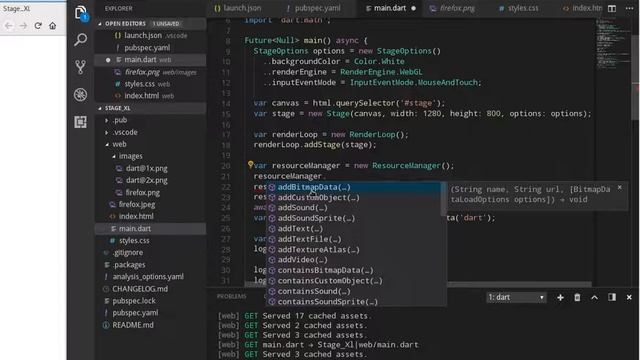Open dart@1x.png in the images folder
Image resolution: width=640 pixels, height=360 pixels.
pyautogui.click(x=146, y=168)
